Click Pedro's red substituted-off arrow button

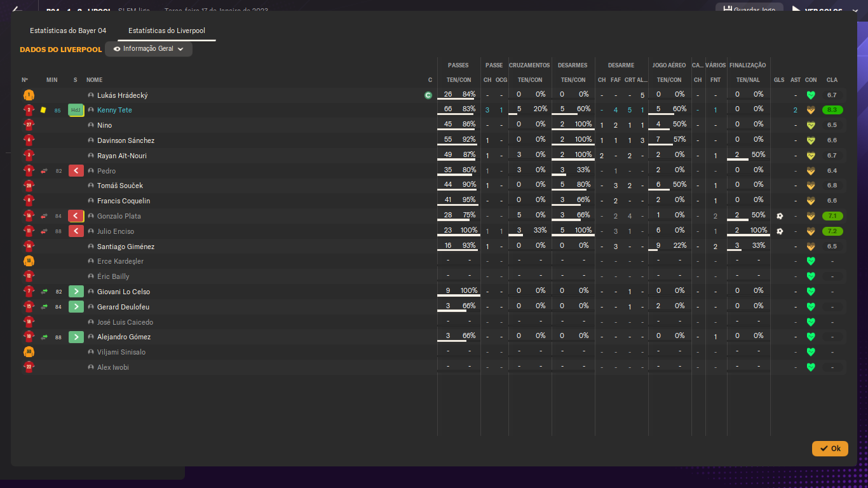pos(76,171)
